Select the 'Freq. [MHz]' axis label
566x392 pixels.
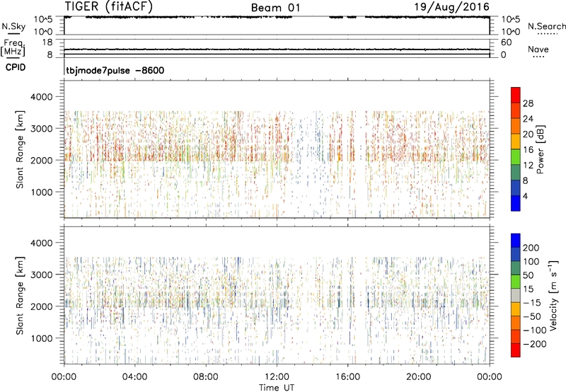pos(13,47)
